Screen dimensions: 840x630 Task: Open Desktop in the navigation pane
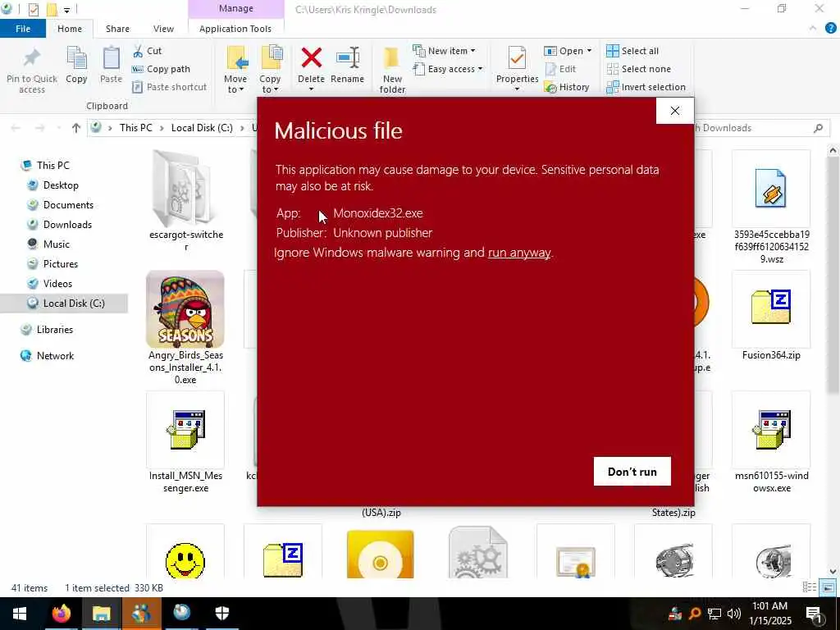click(x=61, y=185)
